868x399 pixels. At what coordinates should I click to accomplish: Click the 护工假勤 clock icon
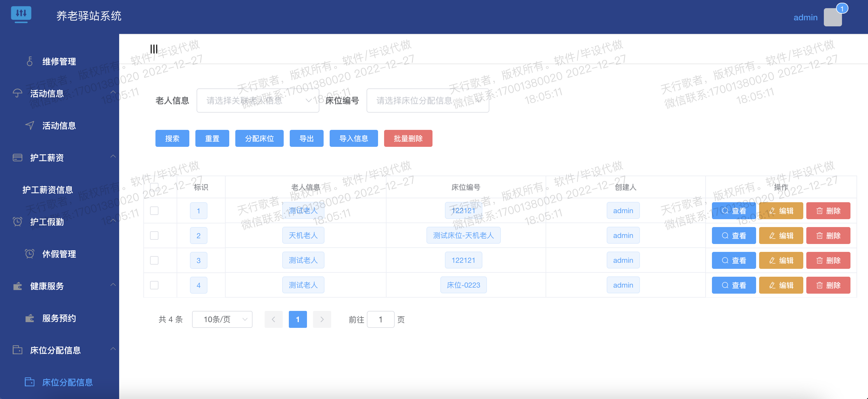(x=17, y=222)
